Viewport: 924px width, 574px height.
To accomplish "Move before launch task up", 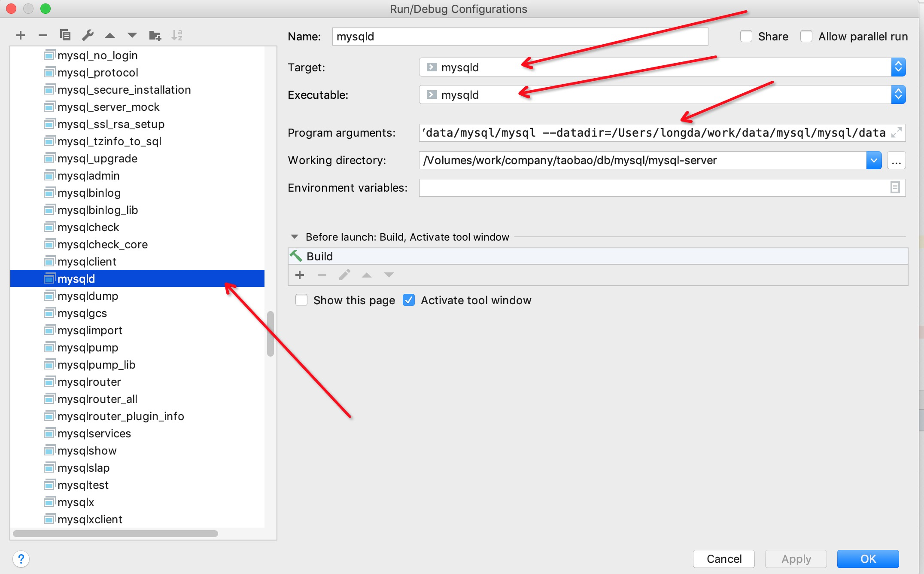I will (x=367, y=275).
